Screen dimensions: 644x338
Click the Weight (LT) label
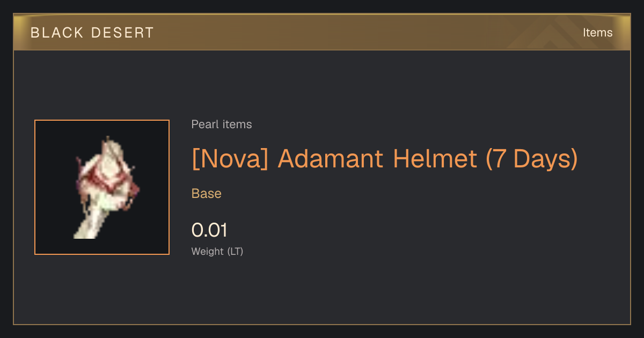[217, 251]
